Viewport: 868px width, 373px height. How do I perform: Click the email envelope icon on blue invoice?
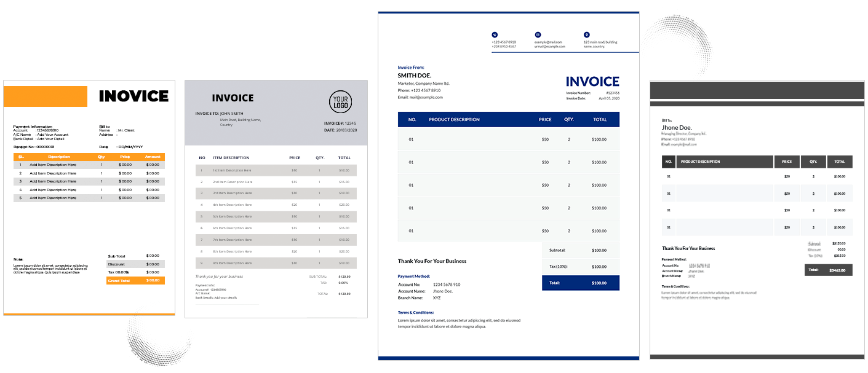coord(538,34)
